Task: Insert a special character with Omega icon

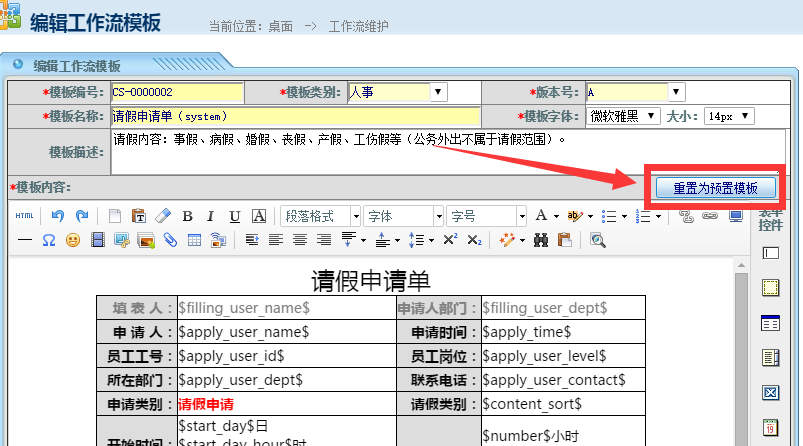Action: (x=49, y=240)
